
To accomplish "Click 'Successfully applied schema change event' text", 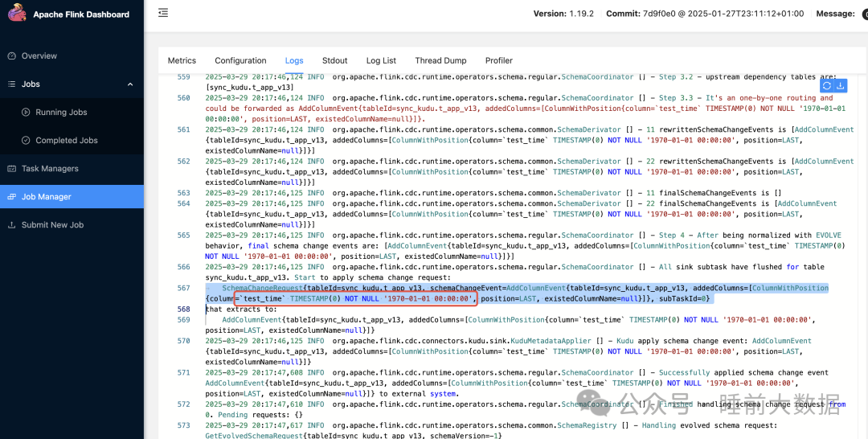I will (x=742, y=372).
